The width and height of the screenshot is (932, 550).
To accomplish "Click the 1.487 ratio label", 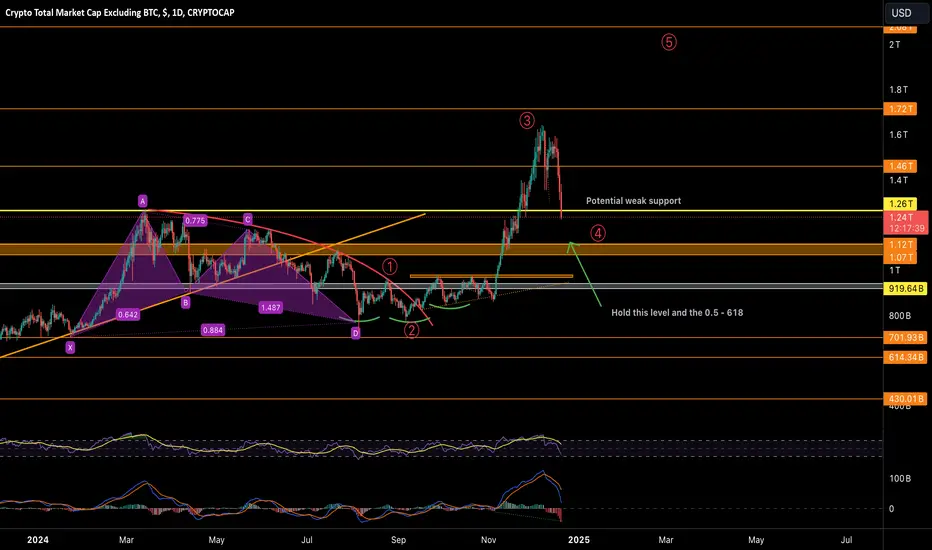I will click(x=270, y=307).
